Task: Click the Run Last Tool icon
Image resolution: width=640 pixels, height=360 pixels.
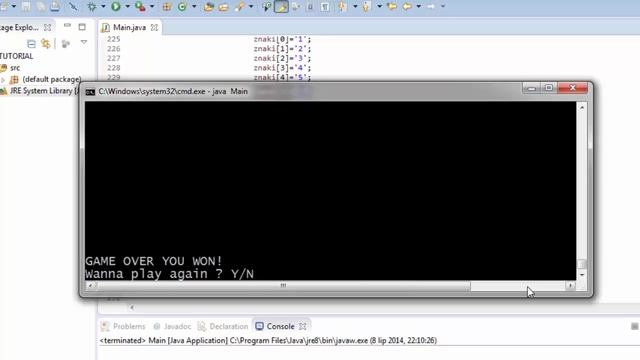Action: pos(140,6)
